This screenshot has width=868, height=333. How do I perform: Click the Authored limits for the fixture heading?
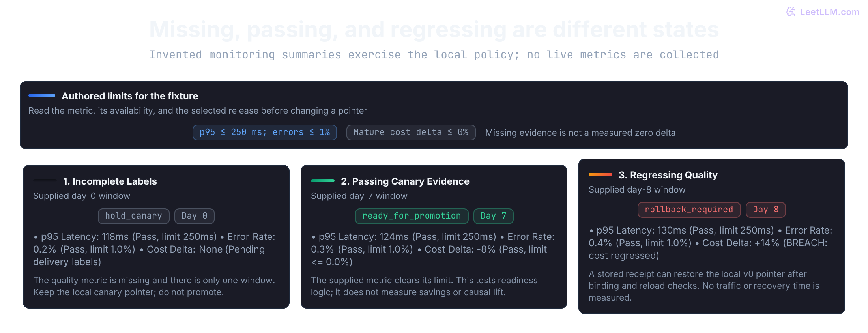tap(130, 96)
